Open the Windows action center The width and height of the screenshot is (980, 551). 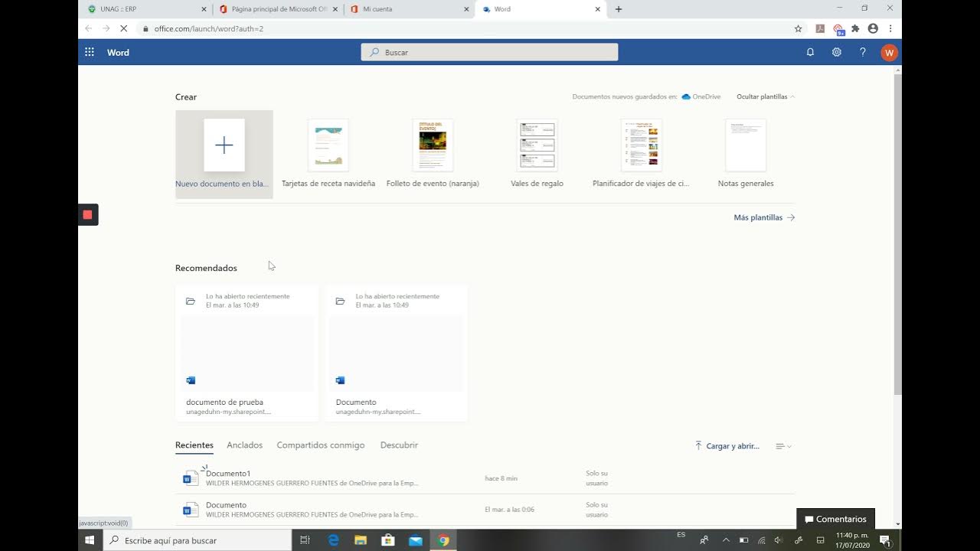(x=885, y=540)
